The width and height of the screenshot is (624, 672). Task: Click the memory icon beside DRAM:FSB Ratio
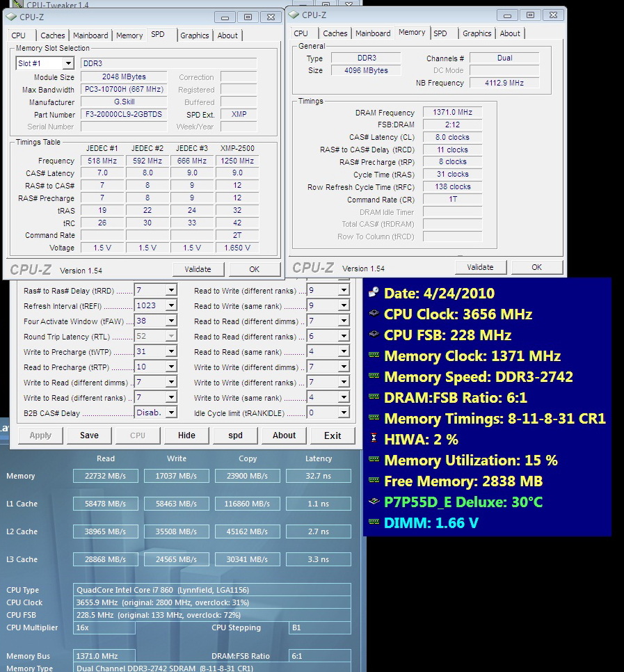[x=374, y=397]
